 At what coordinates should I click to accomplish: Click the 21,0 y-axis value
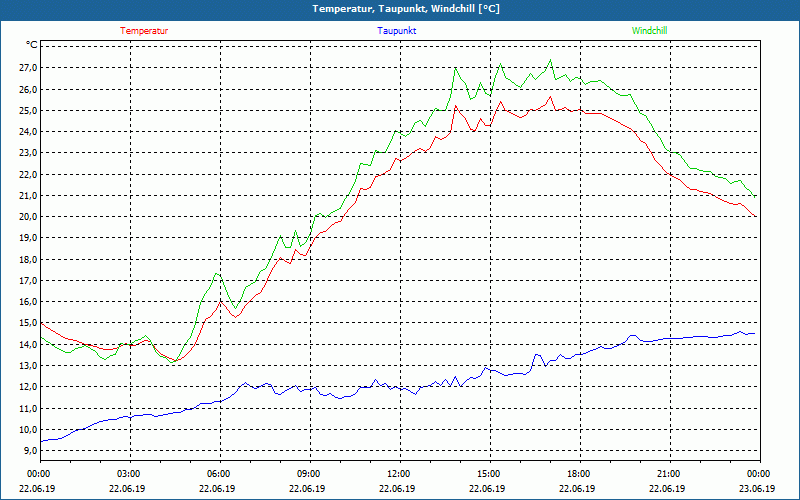point(29,195)
